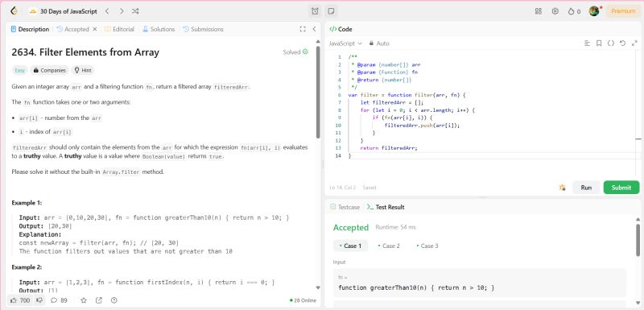Open the Submissions tab
The height and width of the screenshot is (310, 644).
coord(203,29)
